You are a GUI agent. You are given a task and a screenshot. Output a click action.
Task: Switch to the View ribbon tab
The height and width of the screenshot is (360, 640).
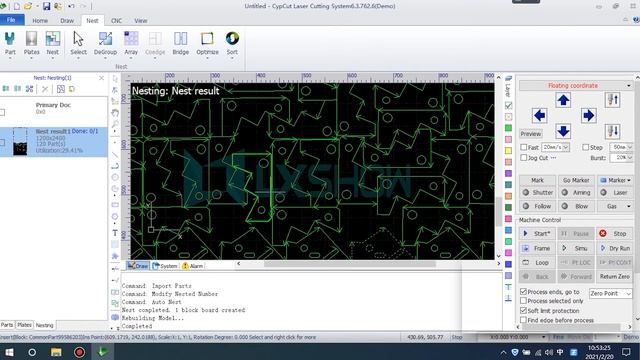point(141,20)
